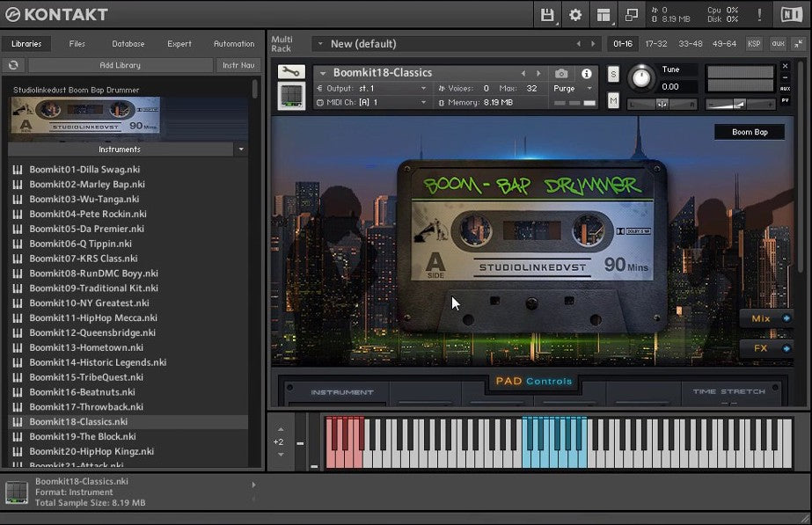Switch to the Automation tab
Image resolution: width=812 pixels, height=525 pixels.
coord(233,43)
